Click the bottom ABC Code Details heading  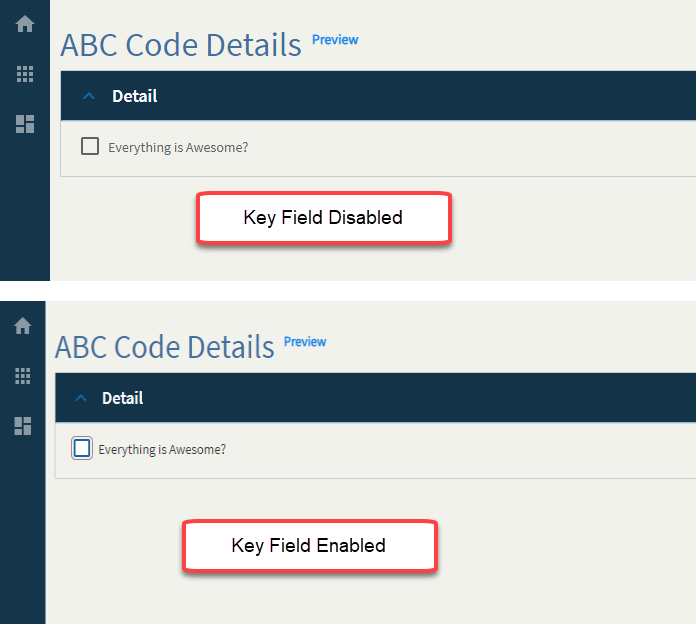165,347
